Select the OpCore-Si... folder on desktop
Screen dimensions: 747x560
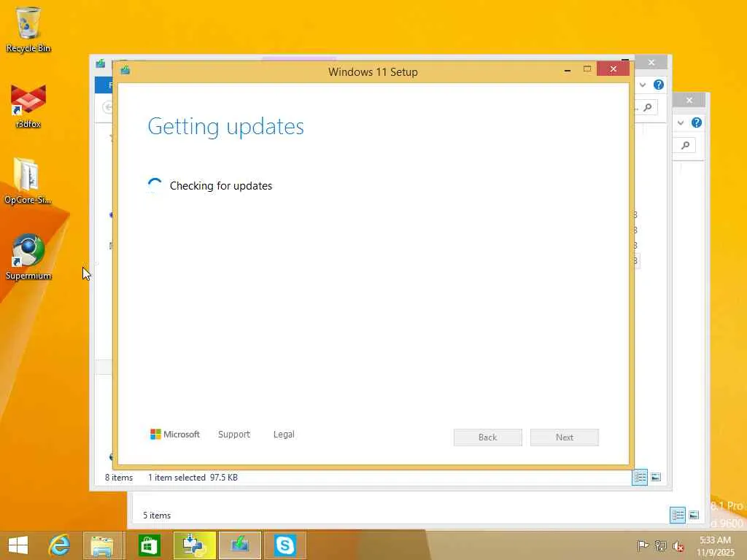pos(28,181)
